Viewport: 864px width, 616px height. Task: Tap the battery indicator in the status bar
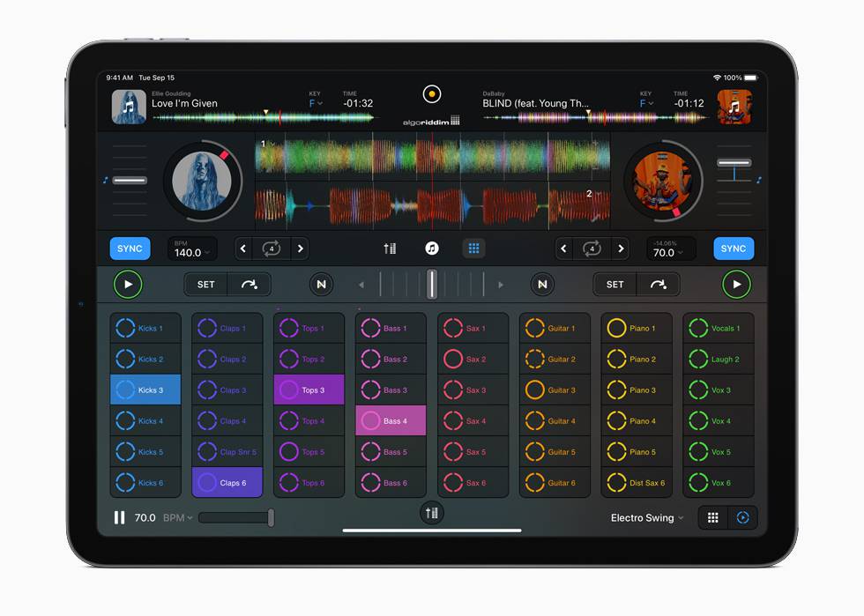point(750,78)
